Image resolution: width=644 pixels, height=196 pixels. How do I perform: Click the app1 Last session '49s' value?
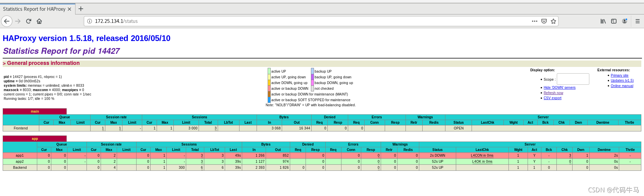pos(237,156)
